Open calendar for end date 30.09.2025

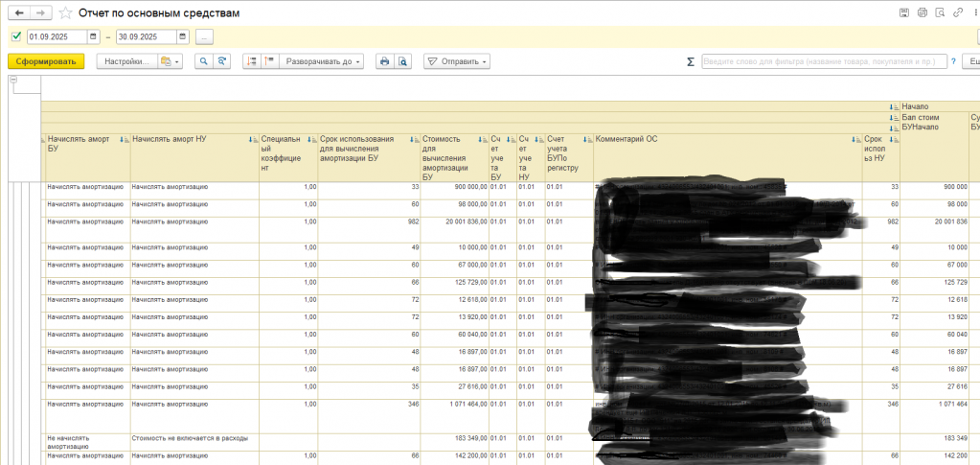(x=183, y=37)
